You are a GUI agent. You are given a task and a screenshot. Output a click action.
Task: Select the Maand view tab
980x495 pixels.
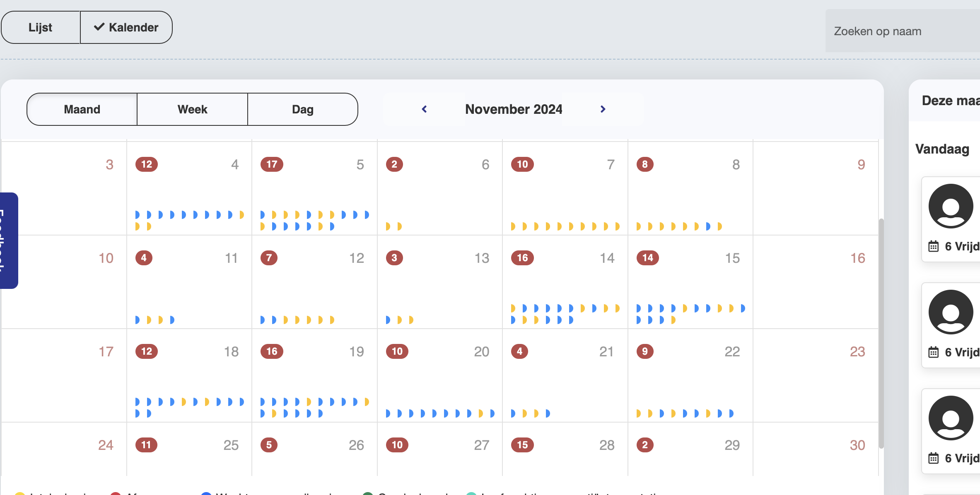click(x=82, y=109)
